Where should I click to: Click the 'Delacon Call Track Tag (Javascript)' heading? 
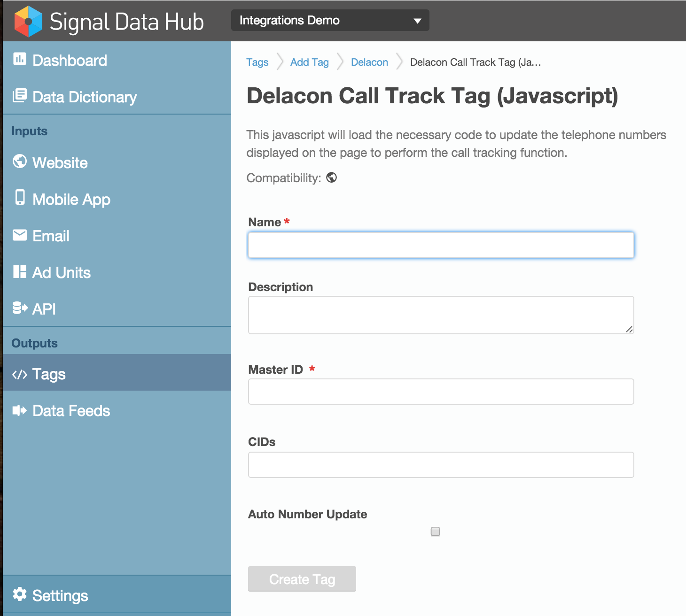[432, 96]
